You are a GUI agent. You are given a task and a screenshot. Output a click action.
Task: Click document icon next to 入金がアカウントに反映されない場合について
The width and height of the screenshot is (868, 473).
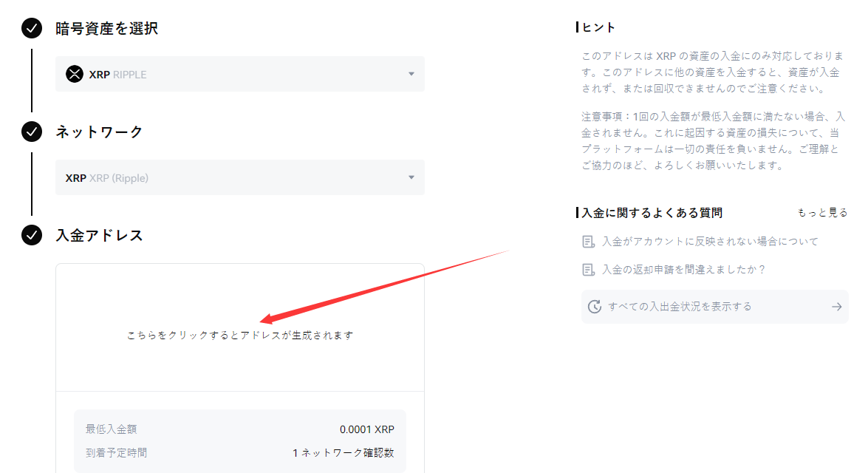point(589,242)
